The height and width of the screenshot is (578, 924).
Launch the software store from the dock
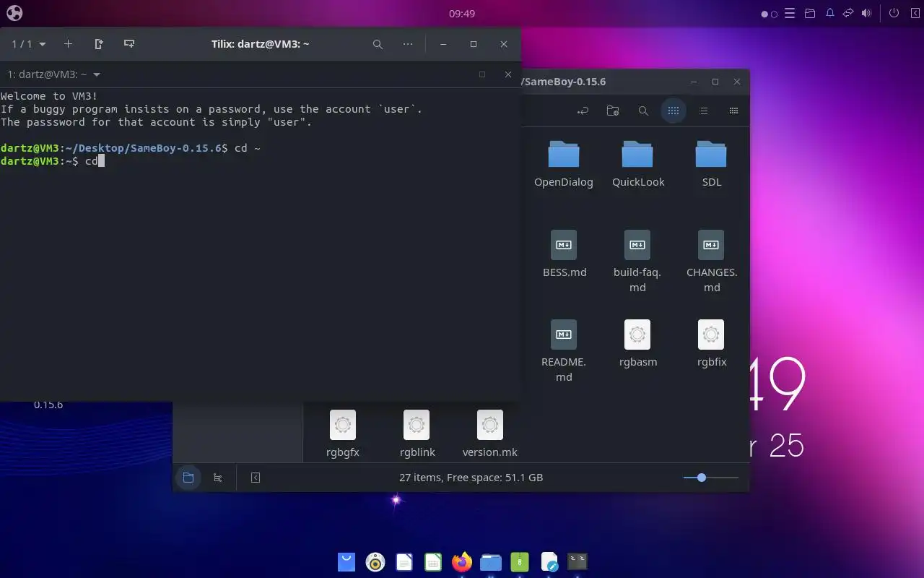click(346, 561)
